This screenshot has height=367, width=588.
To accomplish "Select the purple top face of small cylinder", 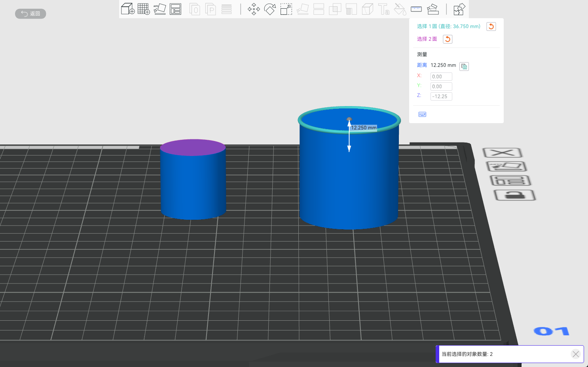I will [193, 147].
